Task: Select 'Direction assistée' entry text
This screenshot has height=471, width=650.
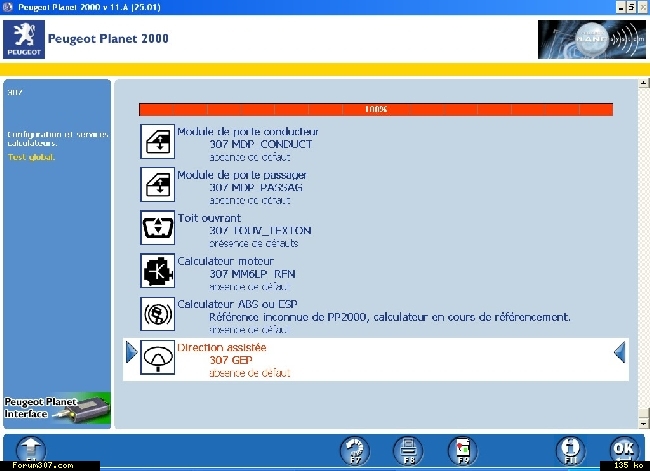Action: [222, 347]
